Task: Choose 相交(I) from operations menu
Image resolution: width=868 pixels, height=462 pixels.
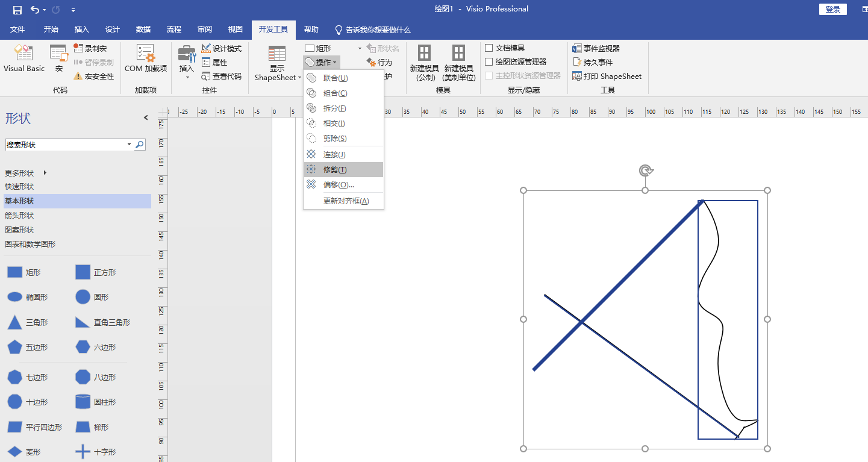Action: pyautogui.click(x=343, y=123)
